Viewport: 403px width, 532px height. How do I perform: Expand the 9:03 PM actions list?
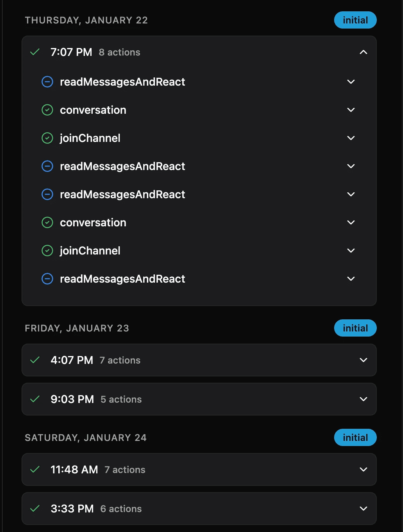[363, 399]
